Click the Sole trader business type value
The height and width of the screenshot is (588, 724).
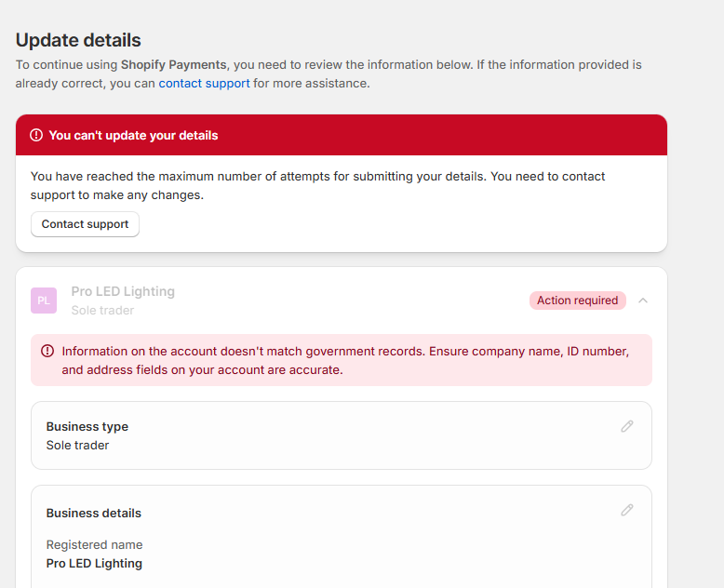click(77, 446)
